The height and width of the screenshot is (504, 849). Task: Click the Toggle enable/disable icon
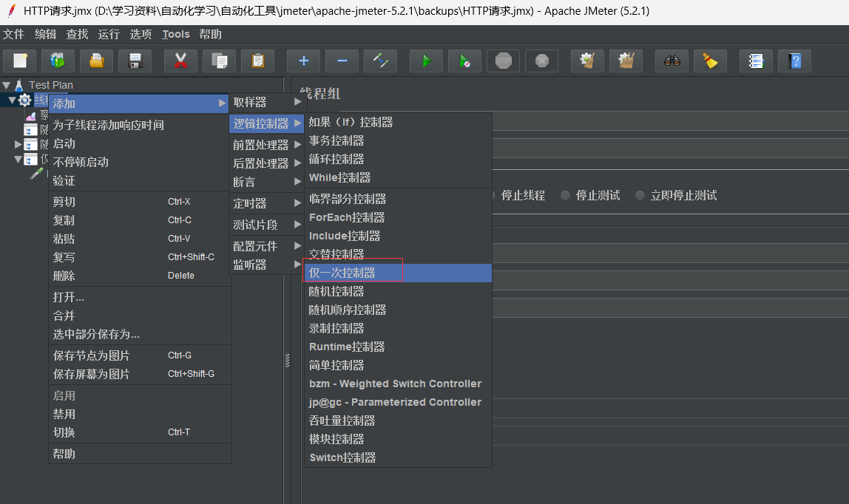tap(381, 61)
